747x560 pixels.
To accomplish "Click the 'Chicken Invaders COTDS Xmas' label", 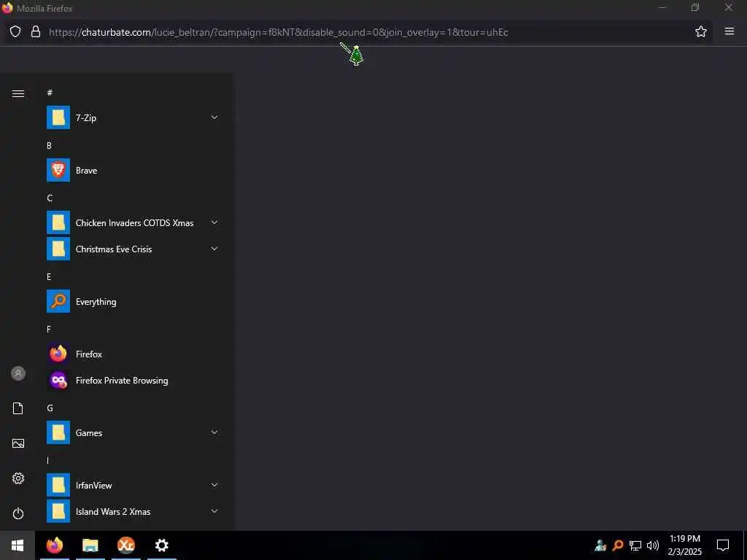I will pos(135,223).
